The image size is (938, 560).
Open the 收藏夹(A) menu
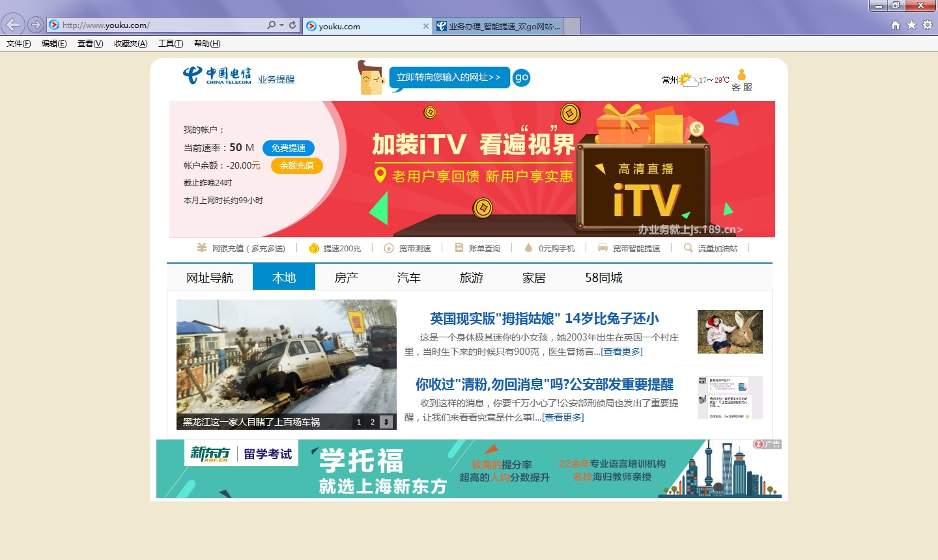point(131,44)
